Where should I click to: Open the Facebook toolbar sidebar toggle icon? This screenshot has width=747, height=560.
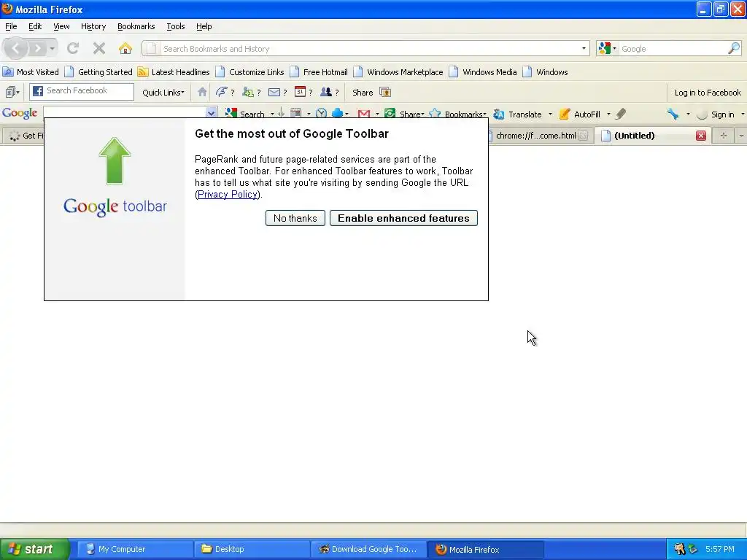tap(12, 92)
